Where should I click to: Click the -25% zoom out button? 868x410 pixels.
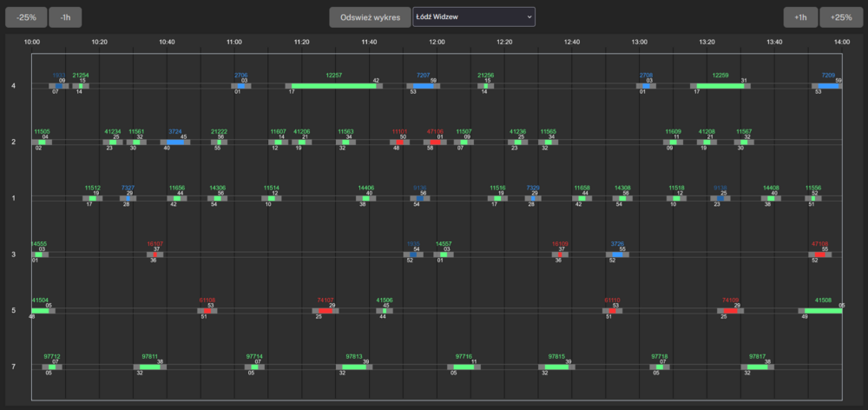pyautogui.click(x=25, y=17)
